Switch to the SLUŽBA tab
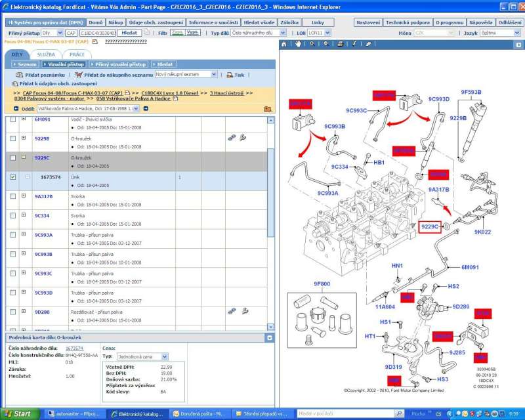Screen dimensions: 525x420 tap(46, 54)
